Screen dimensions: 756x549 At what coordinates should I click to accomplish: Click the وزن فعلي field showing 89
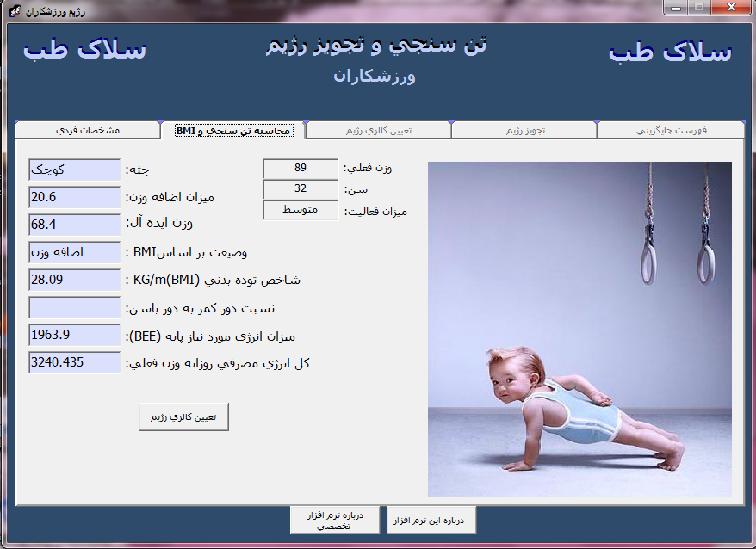301,168
